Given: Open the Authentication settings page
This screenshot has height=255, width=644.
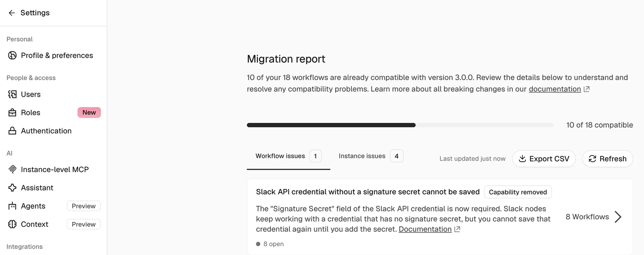Looking at the screenshot, I should tap(54, 131).
